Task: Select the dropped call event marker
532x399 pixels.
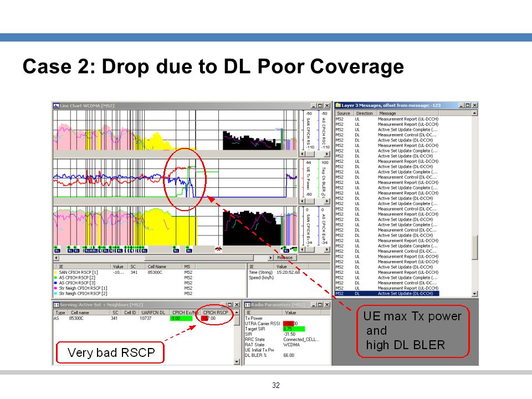Action: click(x=218, y=249)
